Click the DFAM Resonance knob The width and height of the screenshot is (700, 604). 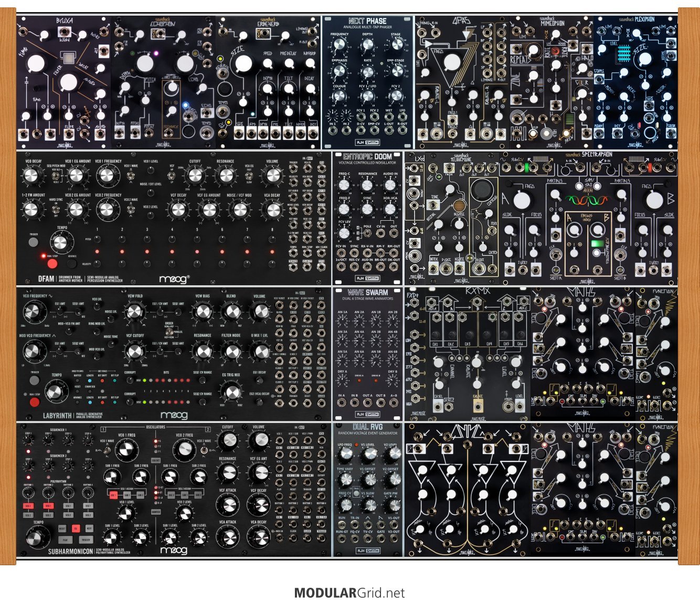point(225,176)
